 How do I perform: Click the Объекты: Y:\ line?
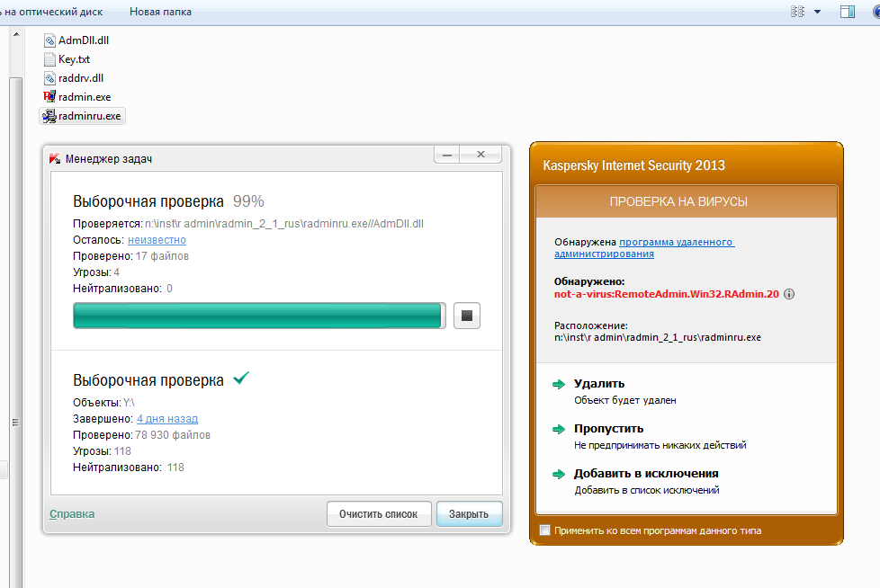point(103,403)
